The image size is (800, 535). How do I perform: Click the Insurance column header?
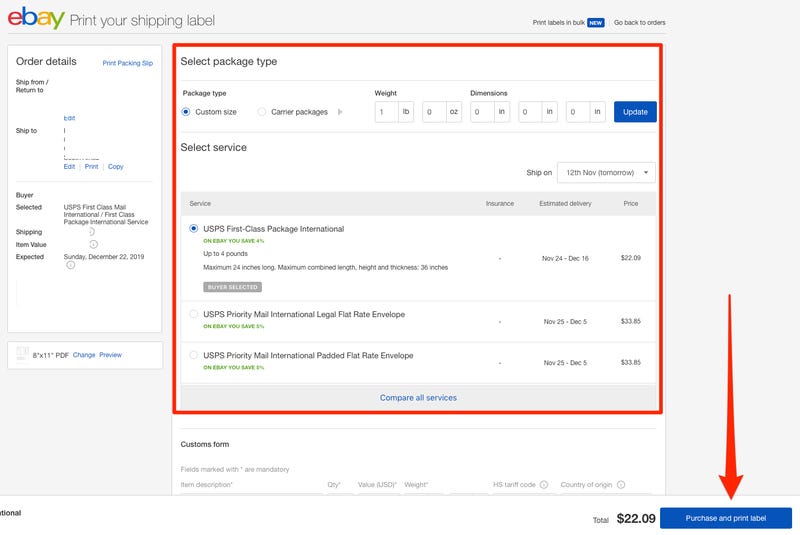(499, 203)
